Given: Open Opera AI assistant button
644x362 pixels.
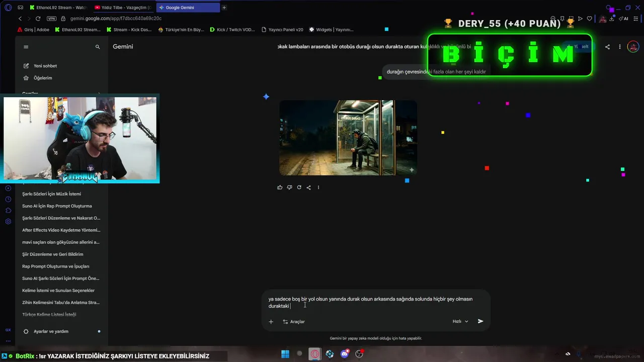Looking at the screenshot, I should (x=624, y=19).
